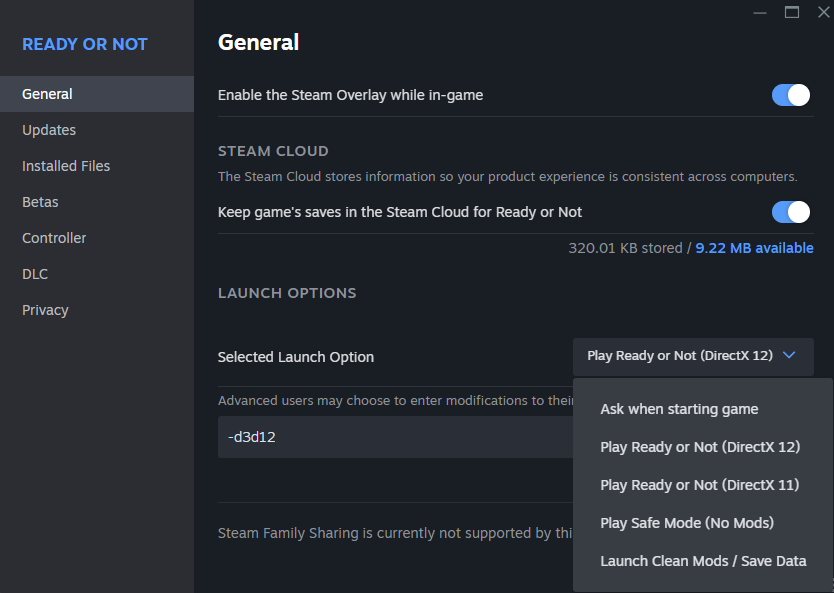Image resolution: width=834 pixels, height=593 pixels.
Task: Maximize the properties window
Action: click(792, 12)
